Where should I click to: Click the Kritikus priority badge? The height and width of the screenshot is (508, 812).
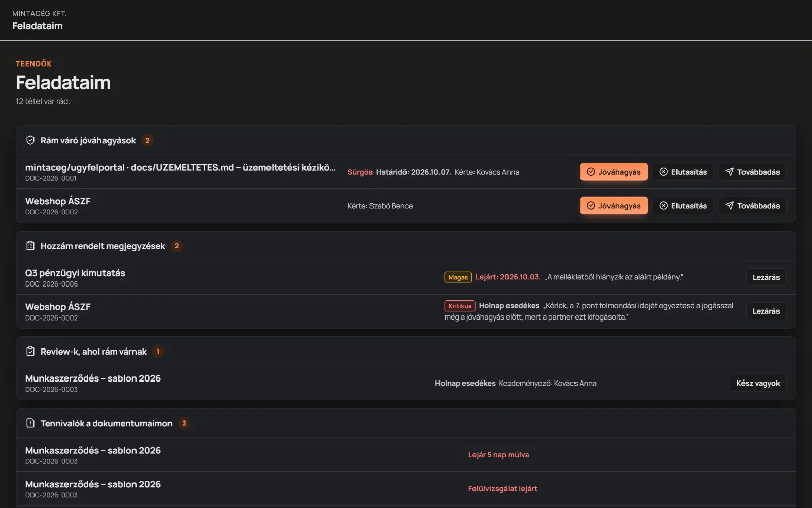coord(460,306)
